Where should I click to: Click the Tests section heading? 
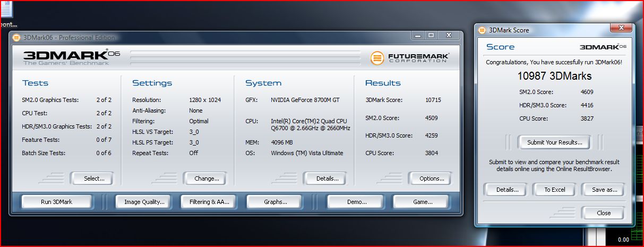[x=35, y=83]
